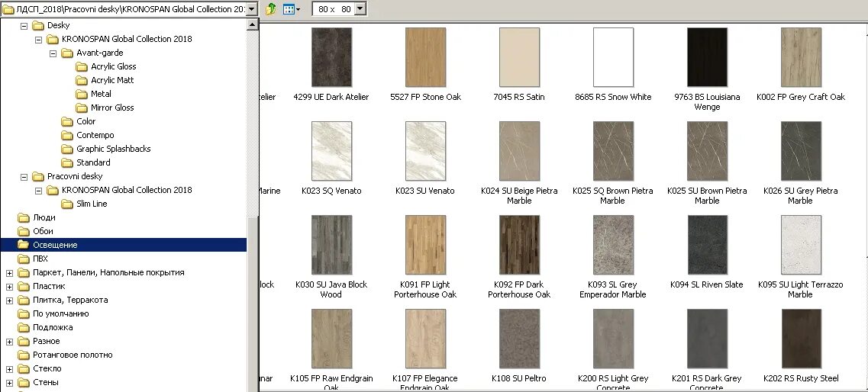868x392 pixels.
Task: Expand the Паркет, Панели, Напольные покрытия folder
Action: point(9,272)
